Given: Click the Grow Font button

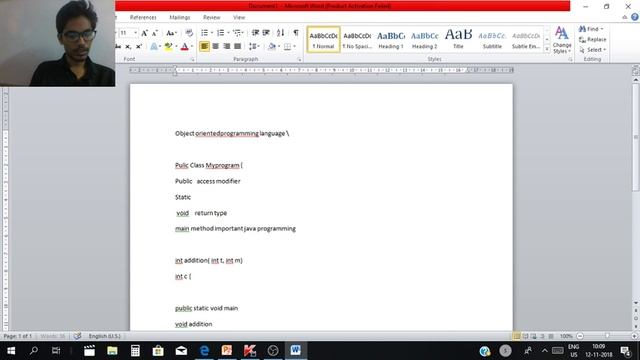Looking at the screenshot, I should [144, 33].
